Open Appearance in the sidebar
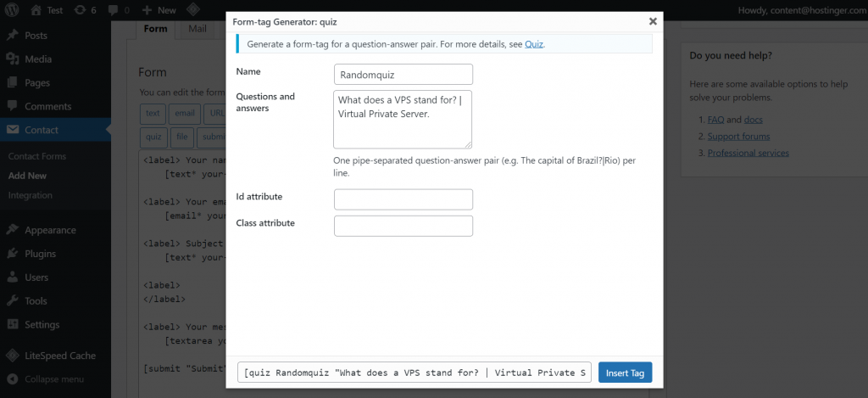The image size is (868, 398). [x=55, y=230]
